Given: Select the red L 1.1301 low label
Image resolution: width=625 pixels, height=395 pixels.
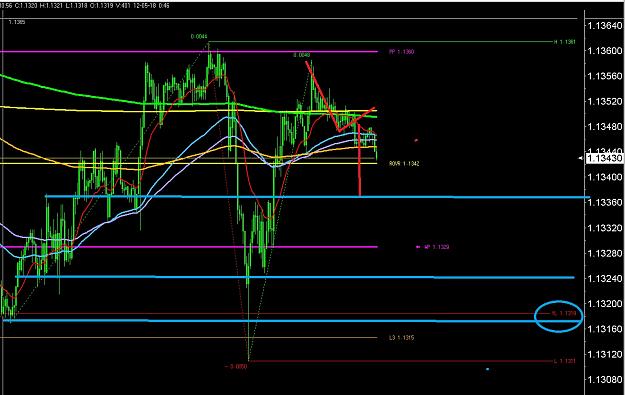Looking at the screenshot, I should [564, 362].
